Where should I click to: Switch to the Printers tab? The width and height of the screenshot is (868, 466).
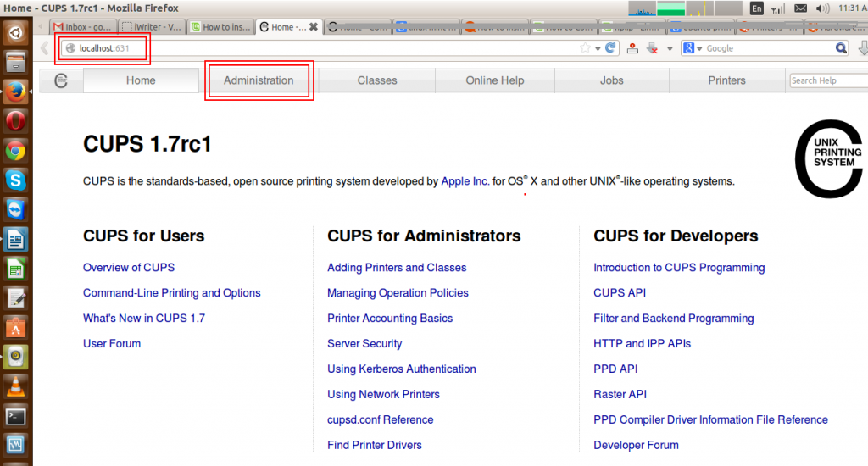[x=726, y=80]
